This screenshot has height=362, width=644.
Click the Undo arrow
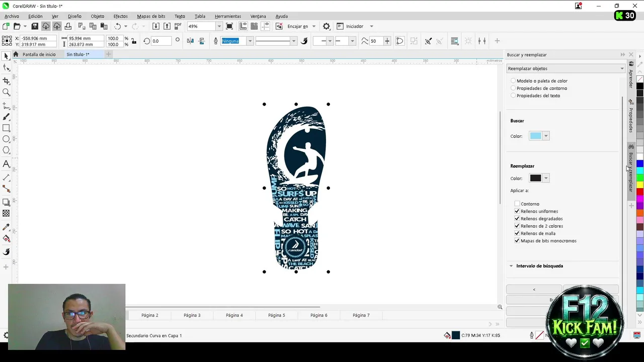pos(117,26)
